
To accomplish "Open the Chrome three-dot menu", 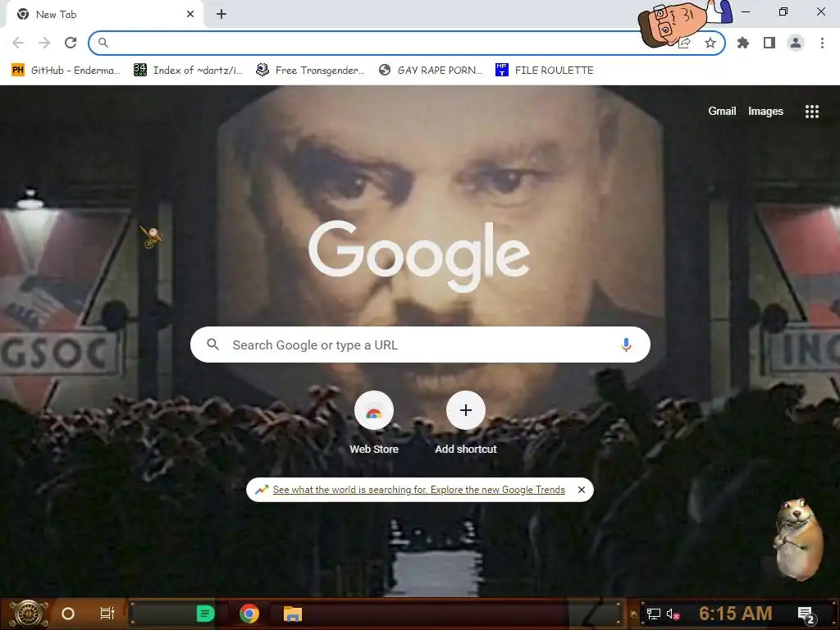I will pos(822,43).
